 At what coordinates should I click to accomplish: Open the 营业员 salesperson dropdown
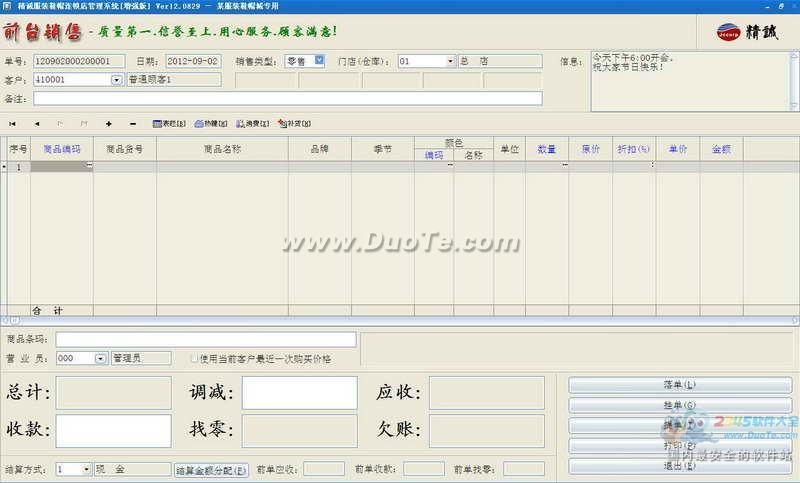point(100,359)
